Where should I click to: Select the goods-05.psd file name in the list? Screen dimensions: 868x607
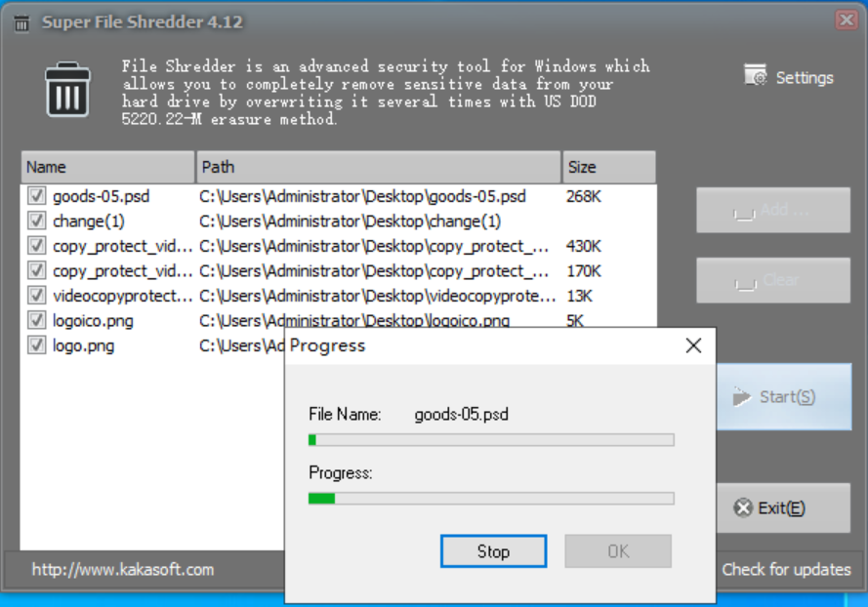tap(102, 196)
